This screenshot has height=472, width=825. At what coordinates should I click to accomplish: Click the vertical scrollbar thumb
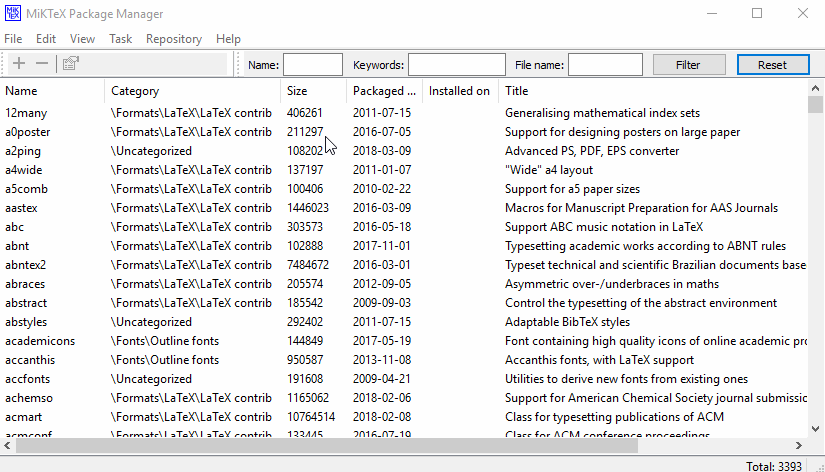[x=816, y=104]
